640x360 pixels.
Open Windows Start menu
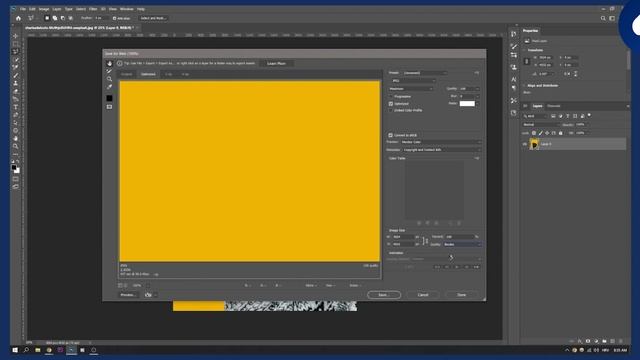click(x=15, y=350)
